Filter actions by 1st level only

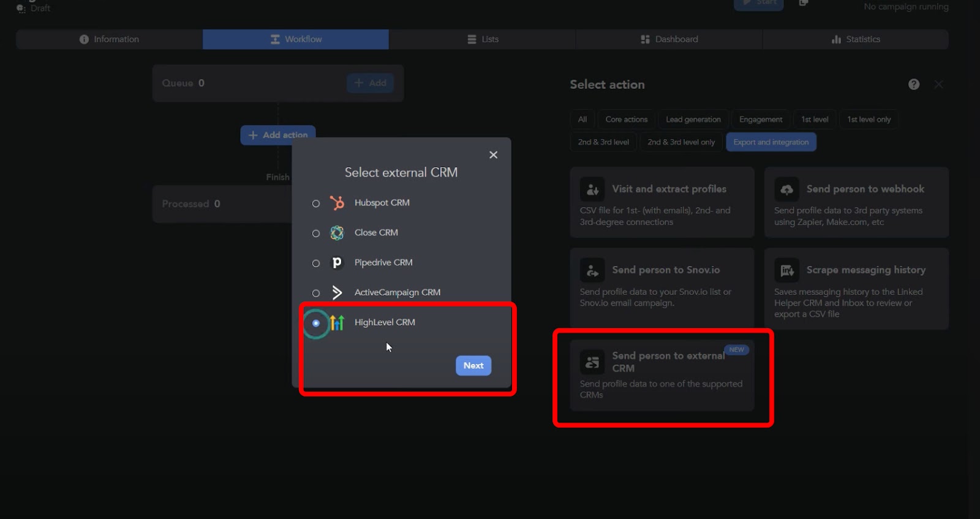pyautogui.click(x=869, y=119)
